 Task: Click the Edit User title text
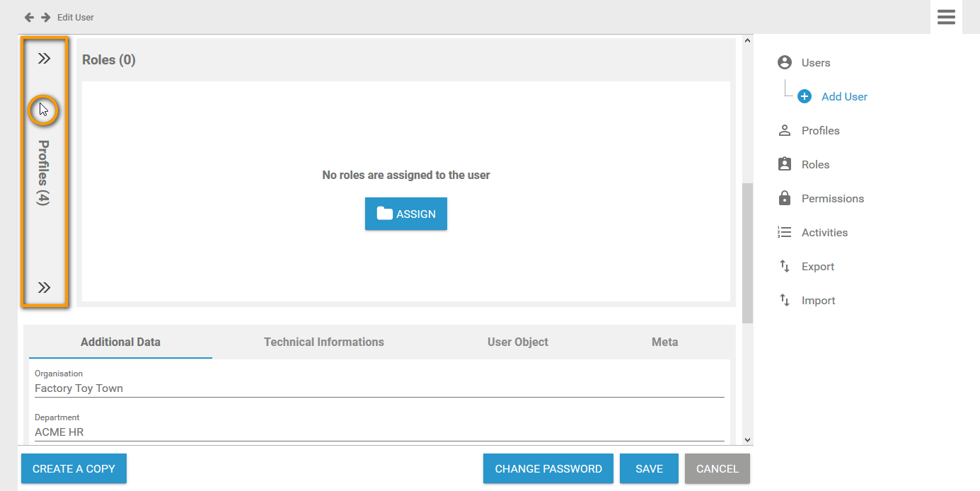pos(76,17)
